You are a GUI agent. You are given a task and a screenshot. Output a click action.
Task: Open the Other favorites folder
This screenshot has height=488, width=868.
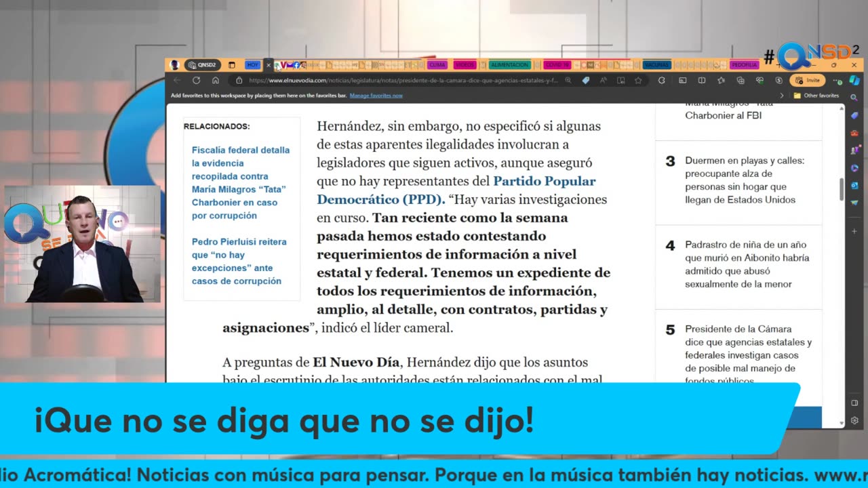pyautogui.click(x=816, y=96)
